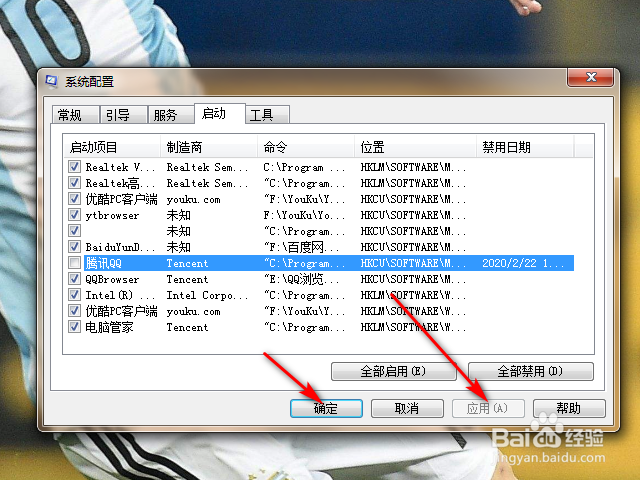Viewport: 640px width, 480px height.
Task: Sort by 启动项目 column header
Action: point(112,147)
